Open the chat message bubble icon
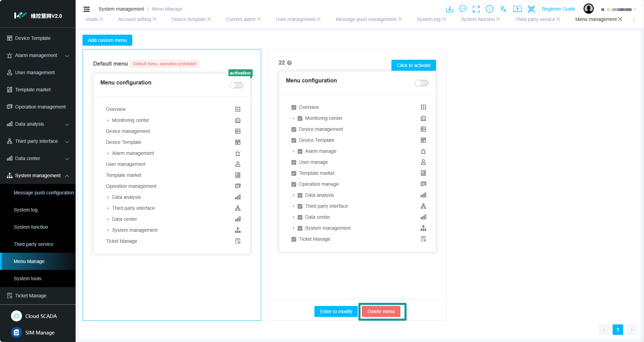Image resolution: width=644 pixels, height=342 pixels. tap(463, 9)
